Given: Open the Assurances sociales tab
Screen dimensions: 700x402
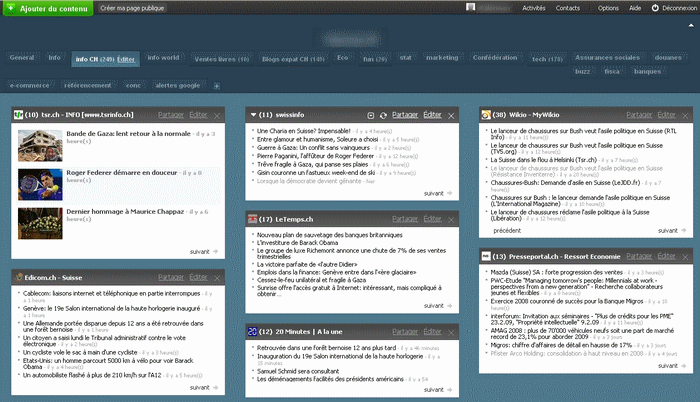Looking at the screenshot, I should 607,58.
